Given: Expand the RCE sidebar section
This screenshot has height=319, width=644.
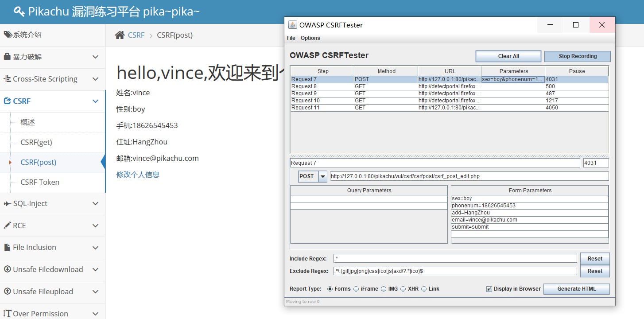Looking at the screenshot, I should click(x=95, y=226).
